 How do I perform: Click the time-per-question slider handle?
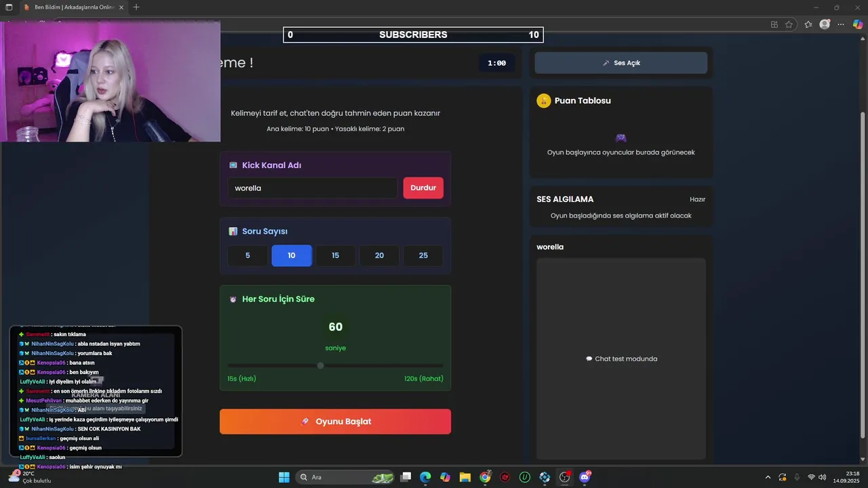[x=320, y=365]
